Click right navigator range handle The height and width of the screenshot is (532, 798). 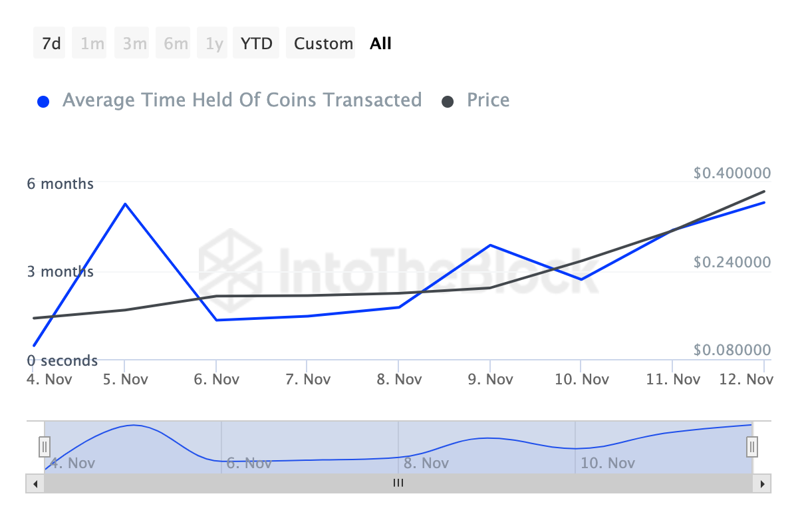click(x=752, y=446)
